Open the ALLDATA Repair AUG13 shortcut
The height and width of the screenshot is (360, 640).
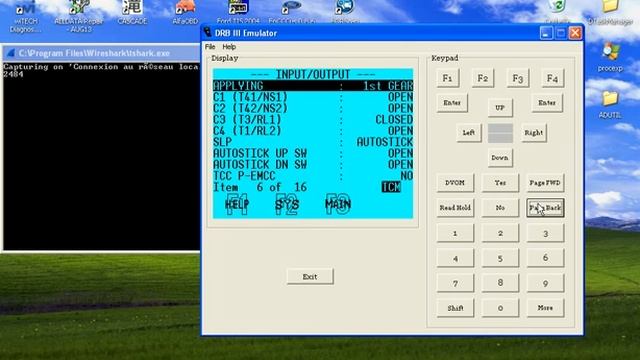point(78,16)
